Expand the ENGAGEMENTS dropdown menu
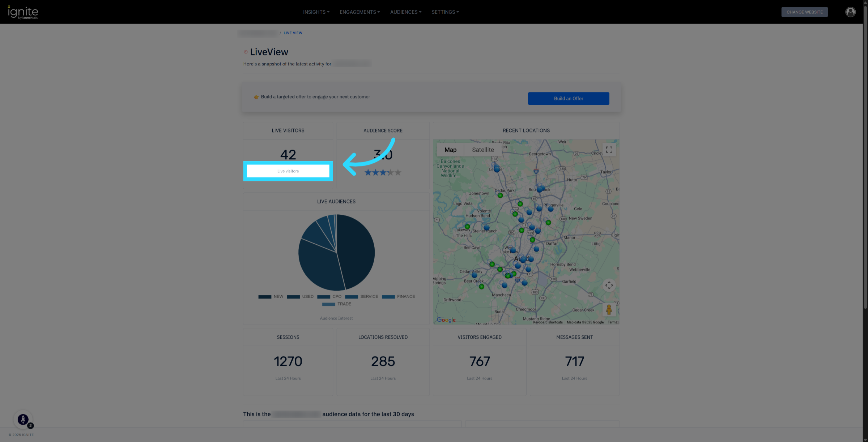The width and height of the screenshot is (868, 442). [359, 12]
